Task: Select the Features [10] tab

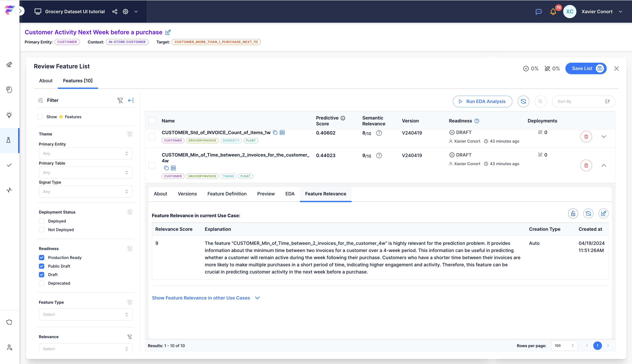Action: [x=78, y=81]
